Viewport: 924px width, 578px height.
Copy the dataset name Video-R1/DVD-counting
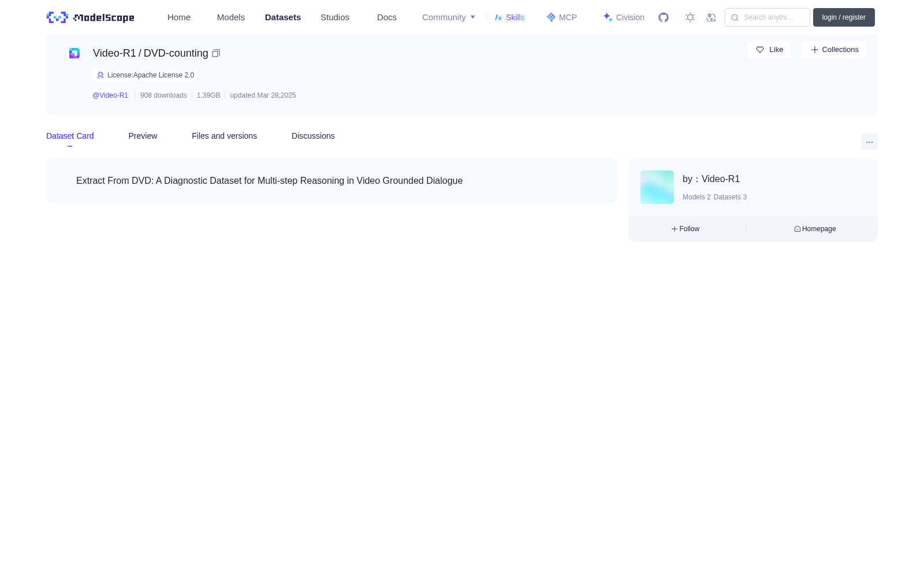216,53
